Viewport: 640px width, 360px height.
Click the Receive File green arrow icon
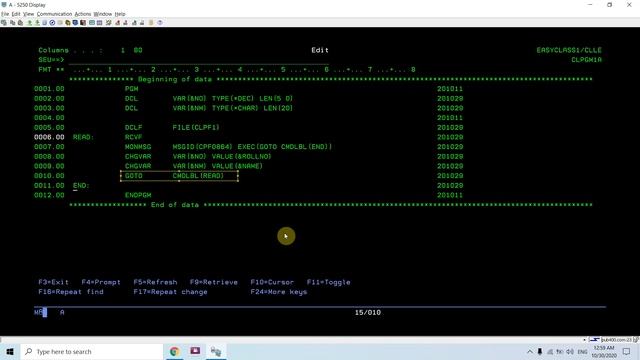click(x=37, y=22)
